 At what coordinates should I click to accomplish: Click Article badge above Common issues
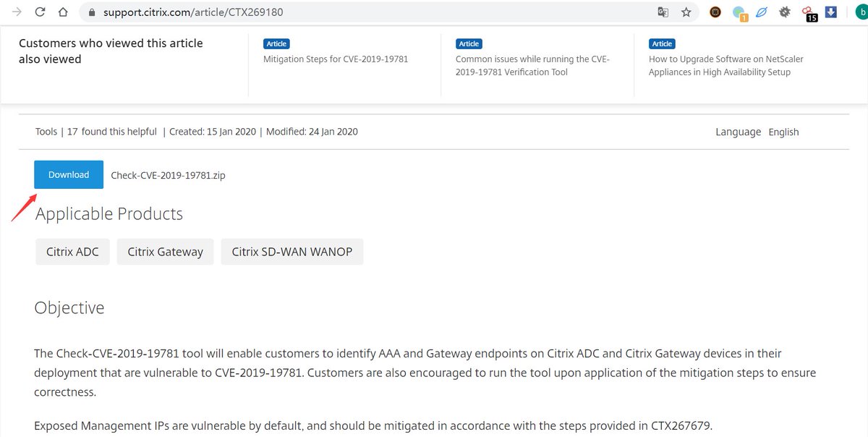click(x=469, y=44)
